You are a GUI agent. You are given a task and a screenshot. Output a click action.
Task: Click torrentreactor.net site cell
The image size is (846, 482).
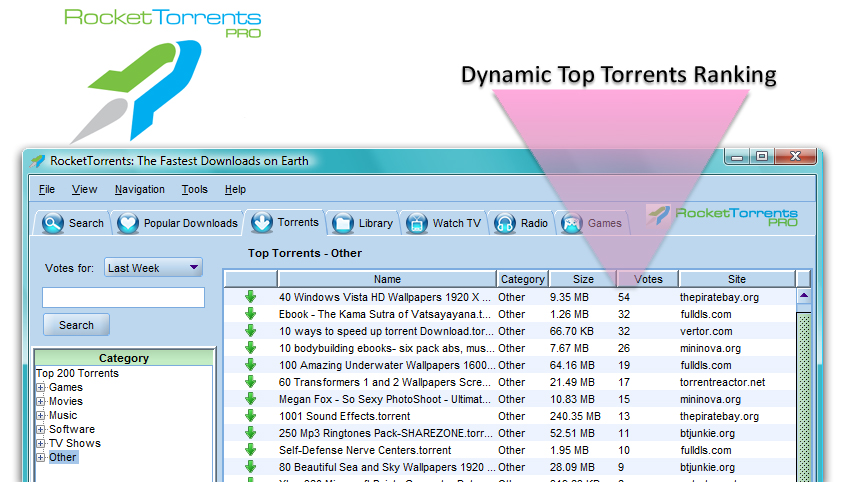[722, 382]
